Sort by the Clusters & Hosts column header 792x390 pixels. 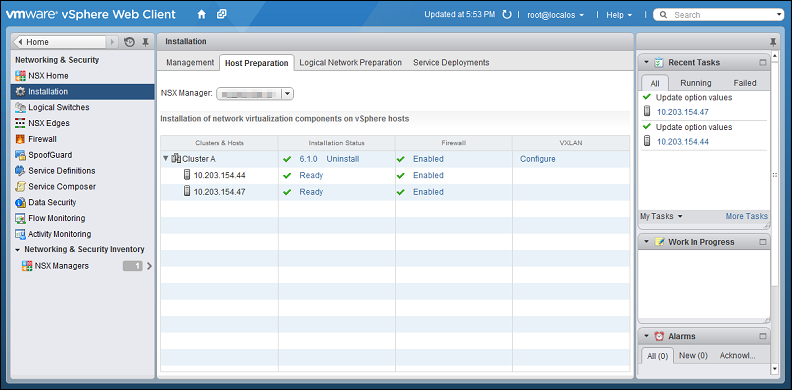pyautogui.click(x=219, y=143)
